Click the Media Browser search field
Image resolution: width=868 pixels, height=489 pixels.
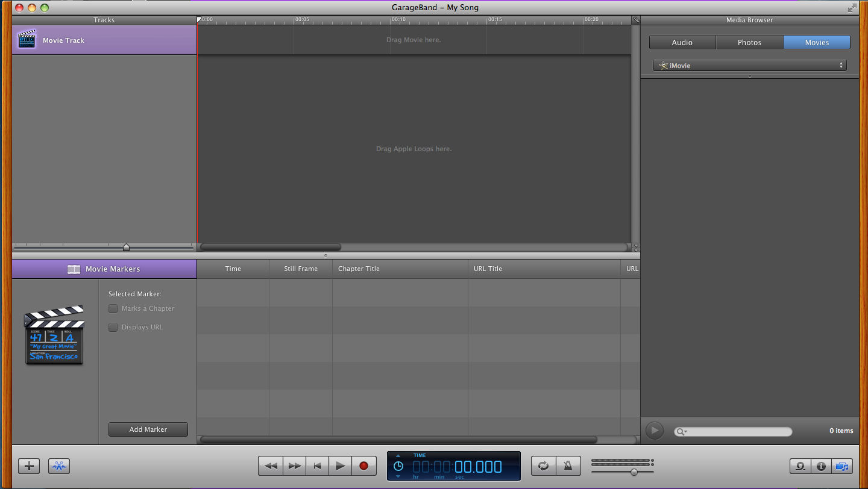coord(733,431)
